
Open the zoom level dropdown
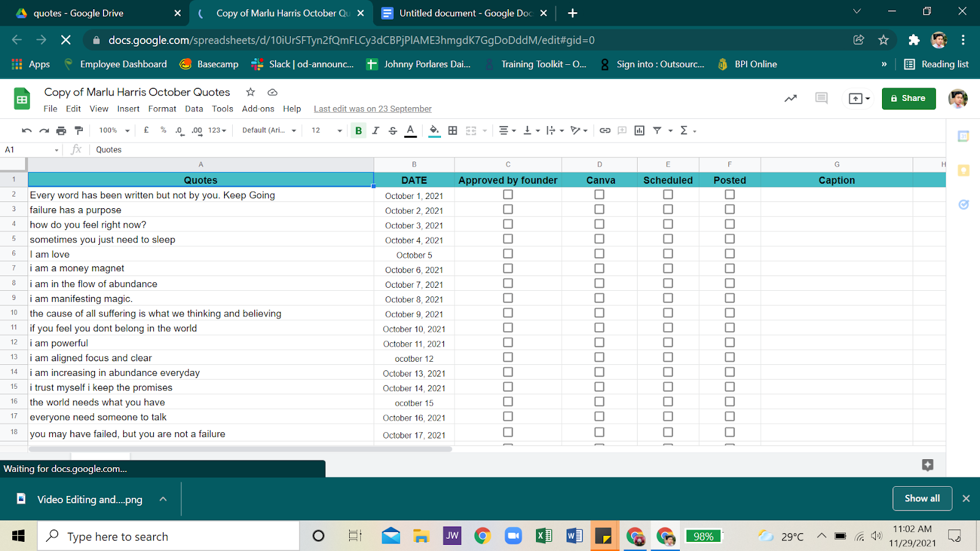(114, 130)
